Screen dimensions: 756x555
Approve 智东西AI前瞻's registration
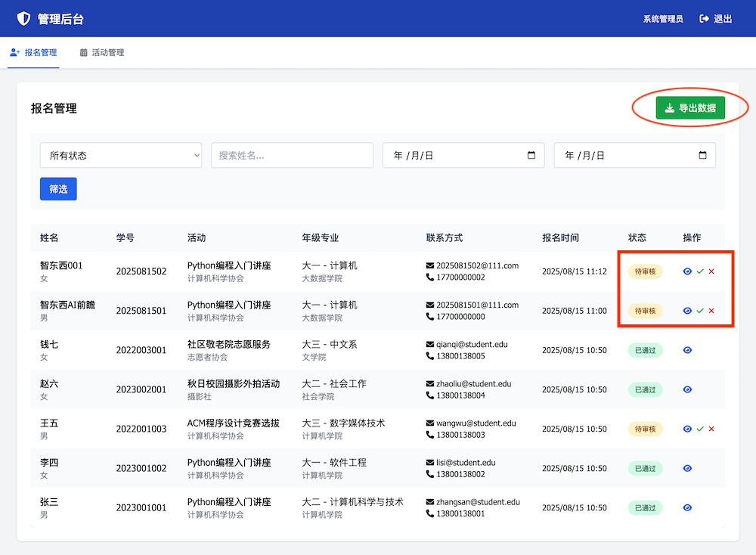pos(701,310)
